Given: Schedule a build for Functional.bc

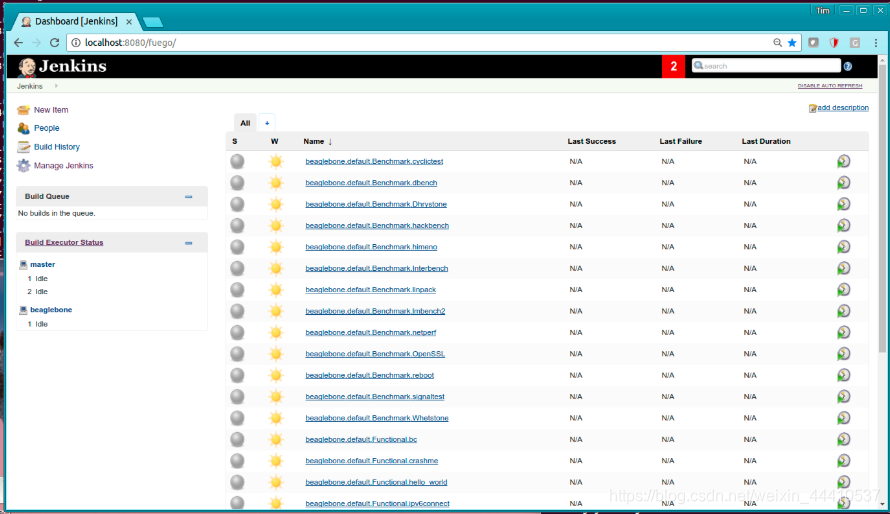Looking at the screenshot, I should (x=843, y=439).
